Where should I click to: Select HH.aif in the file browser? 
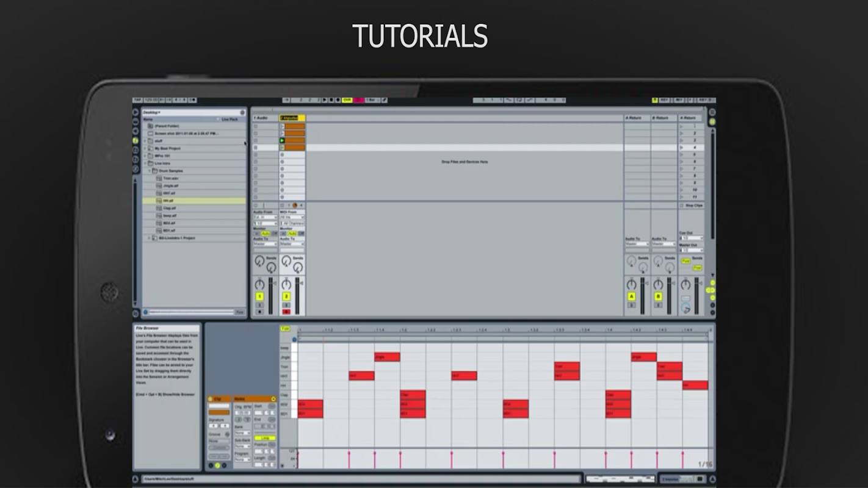194,201
